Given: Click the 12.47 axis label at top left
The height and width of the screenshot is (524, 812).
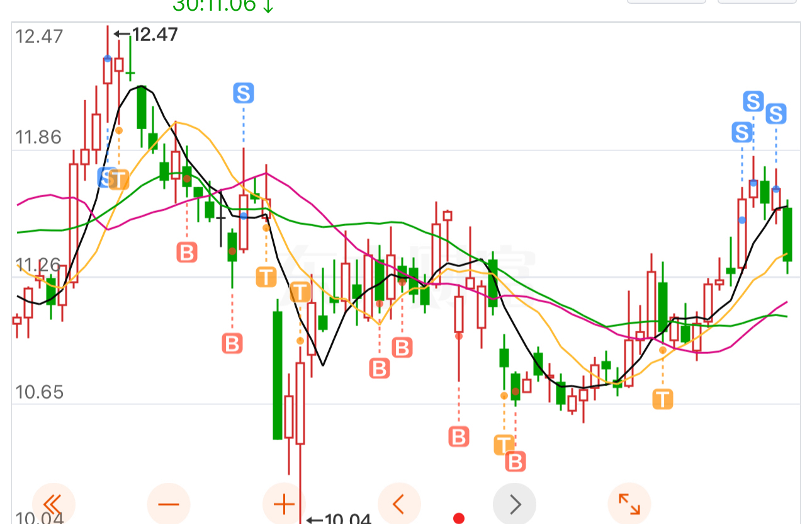Looking at the screenshot, I should [x=40, y=36].
